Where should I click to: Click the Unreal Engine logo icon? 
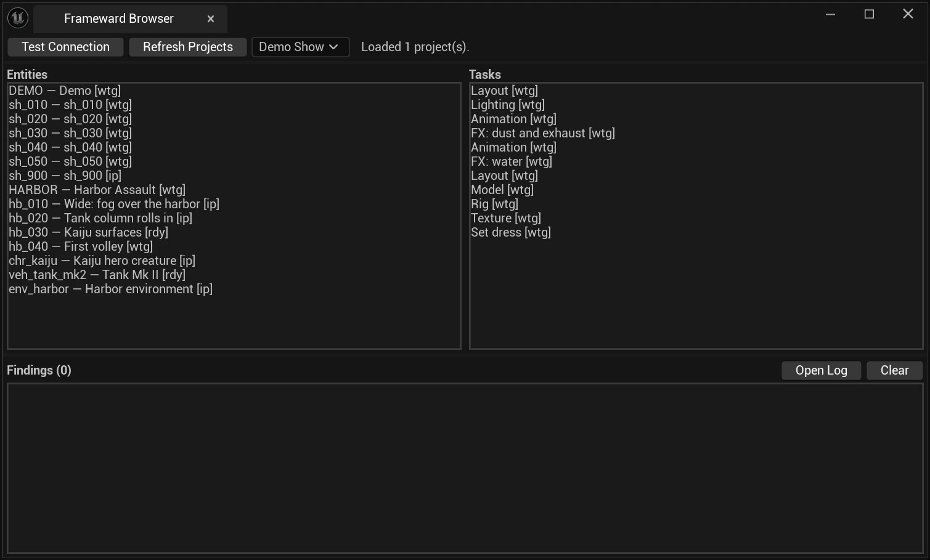(18, 18)
